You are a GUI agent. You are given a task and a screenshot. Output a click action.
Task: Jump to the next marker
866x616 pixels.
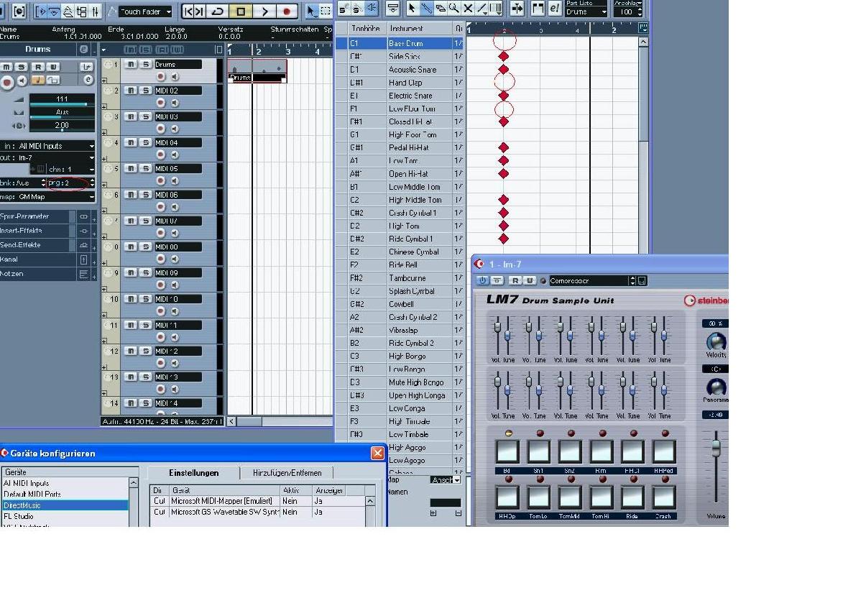point(199,11)
